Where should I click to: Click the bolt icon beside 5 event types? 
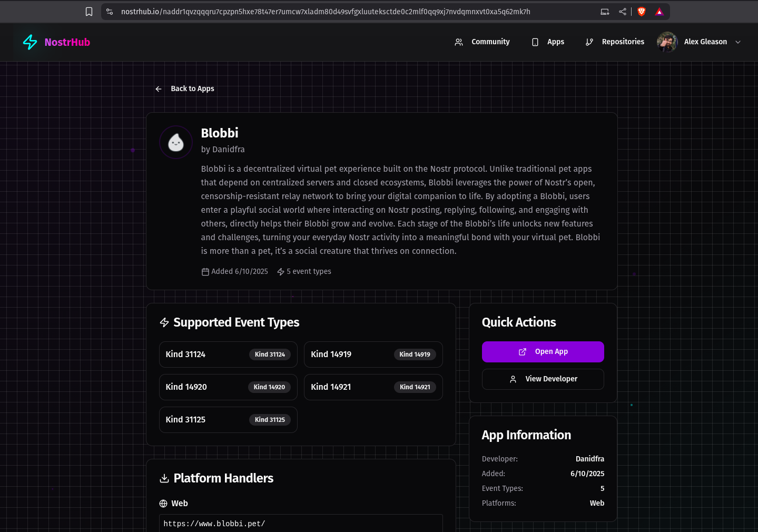pyautogui.click(x=281, y=272)
